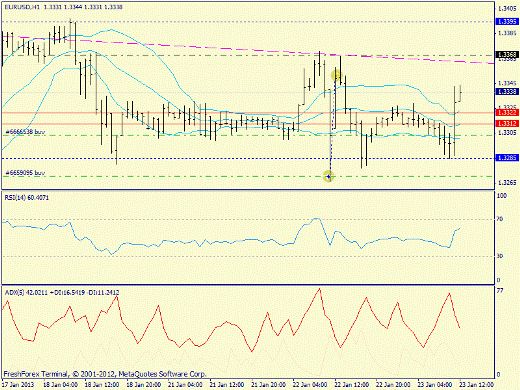Click the 18 Jan 04:00 time label
The image size is (520, 390).
(61, 385)
